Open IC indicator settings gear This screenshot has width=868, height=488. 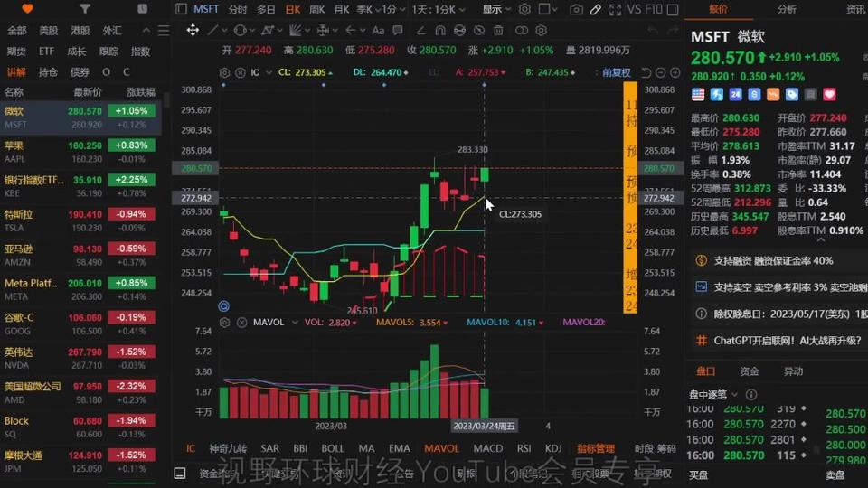[224, 72]
